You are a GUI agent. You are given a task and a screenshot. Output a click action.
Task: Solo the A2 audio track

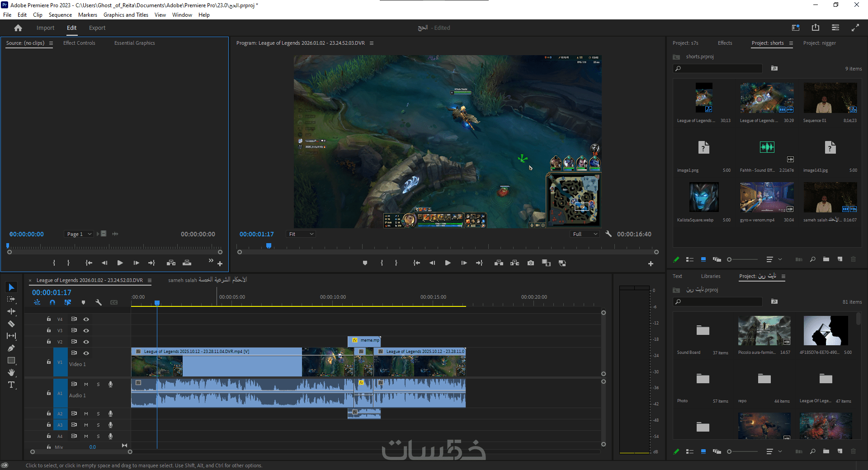[98, 414]
